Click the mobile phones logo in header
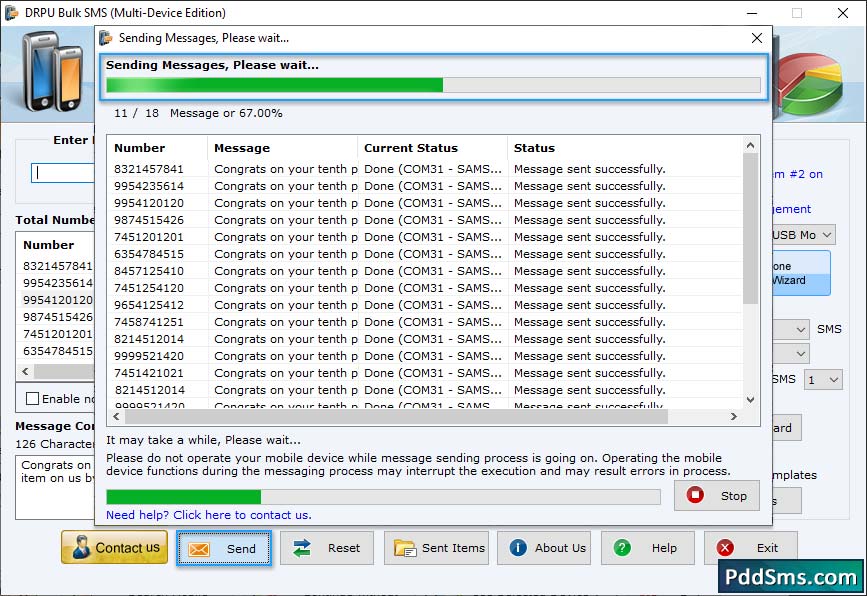 [52, 71]
